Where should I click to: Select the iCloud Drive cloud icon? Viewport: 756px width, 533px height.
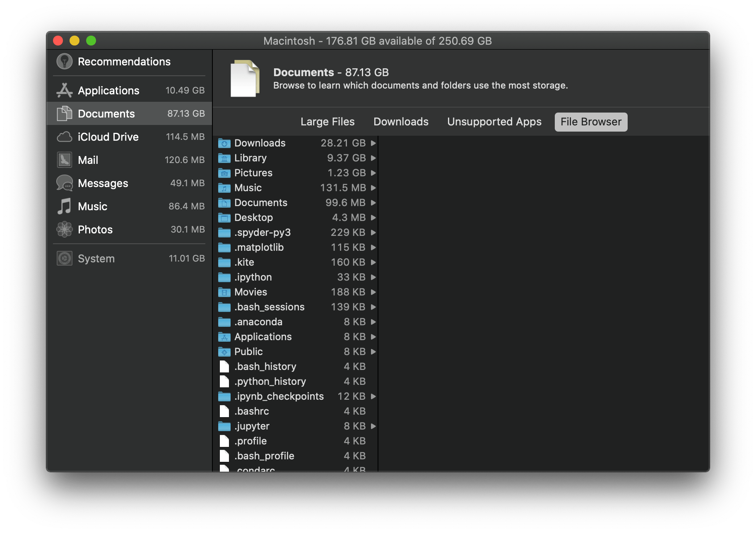pyautogui.click(x=64, y=137)
